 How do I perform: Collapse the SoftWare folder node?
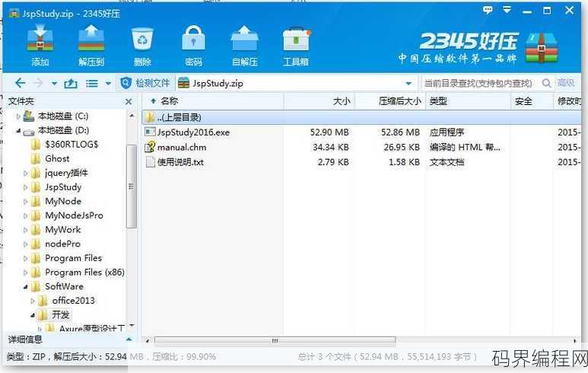tap(25, 287)
